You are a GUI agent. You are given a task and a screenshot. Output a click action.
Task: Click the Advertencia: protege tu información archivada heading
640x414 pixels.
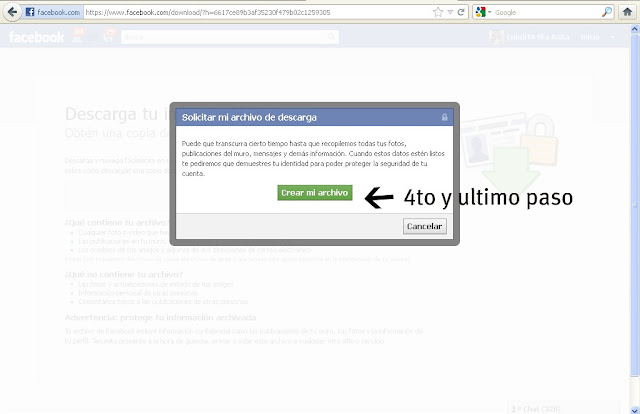(160, 318)
